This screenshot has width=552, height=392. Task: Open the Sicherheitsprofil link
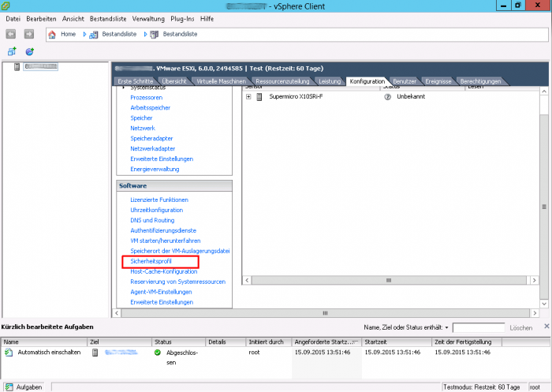(151, 261)
